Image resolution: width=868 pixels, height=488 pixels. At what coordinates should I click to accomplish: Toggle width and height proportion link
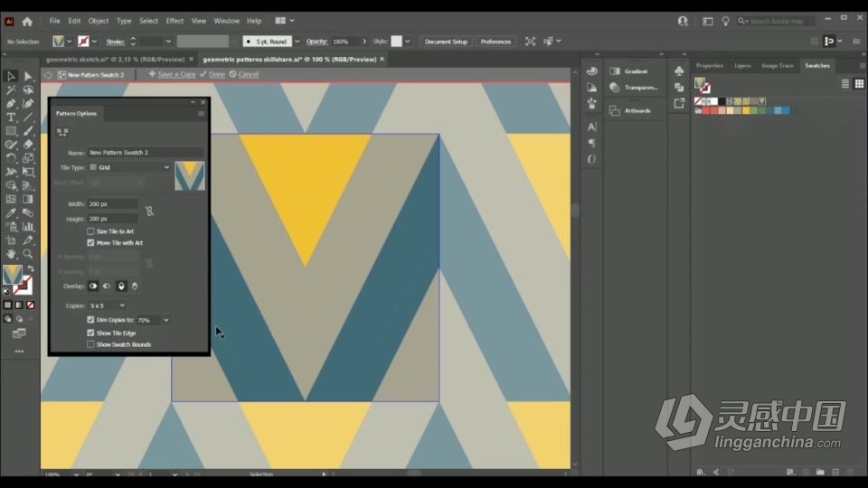click(149, 211)
